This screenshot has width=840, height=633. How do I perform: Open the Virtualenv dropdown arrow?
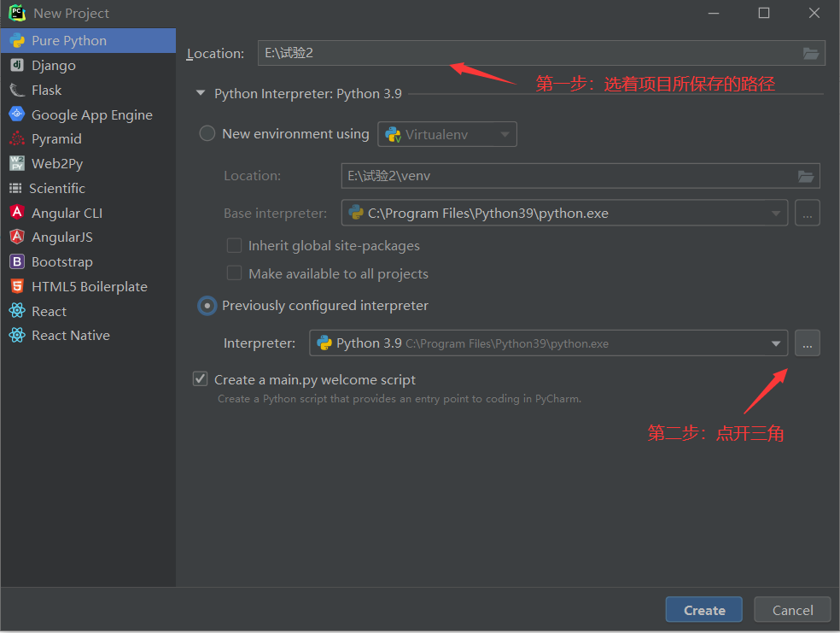coord(505,134)
